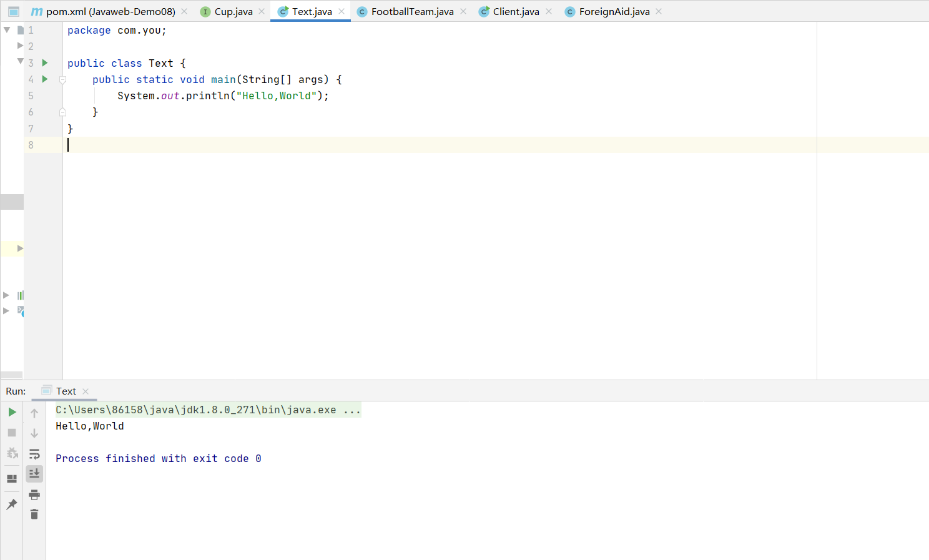Close the Client.java tab
Screen dimensions: 929x560
point(549,12)
